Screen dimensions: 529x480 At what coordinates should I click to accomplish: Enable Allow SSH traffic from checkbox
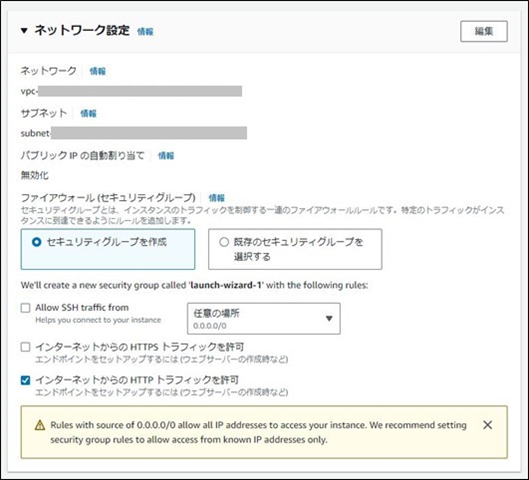tap(26, 308)
